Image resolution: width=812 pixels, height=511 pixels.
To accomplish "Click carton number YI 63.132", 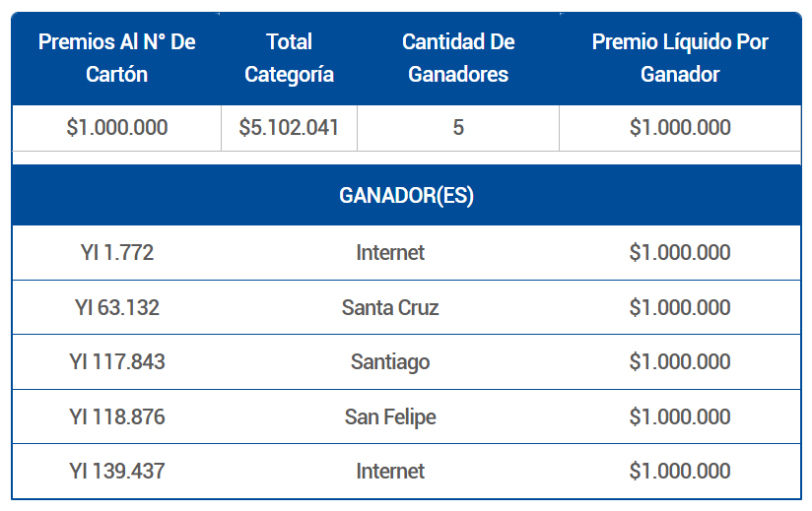I will 116,308.
